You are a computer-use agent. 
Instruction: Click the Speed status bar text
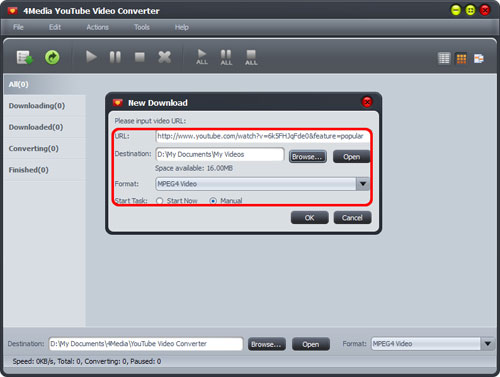(87, 361)
